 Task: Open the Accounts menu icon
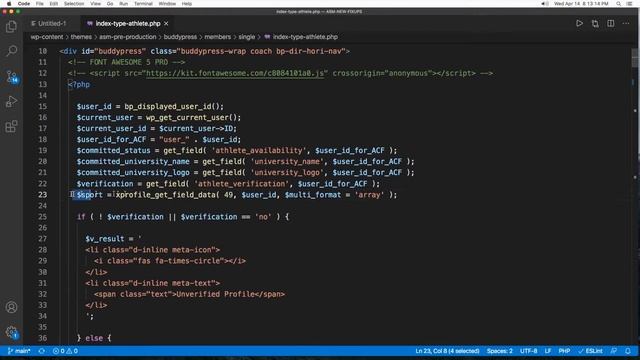11,307
